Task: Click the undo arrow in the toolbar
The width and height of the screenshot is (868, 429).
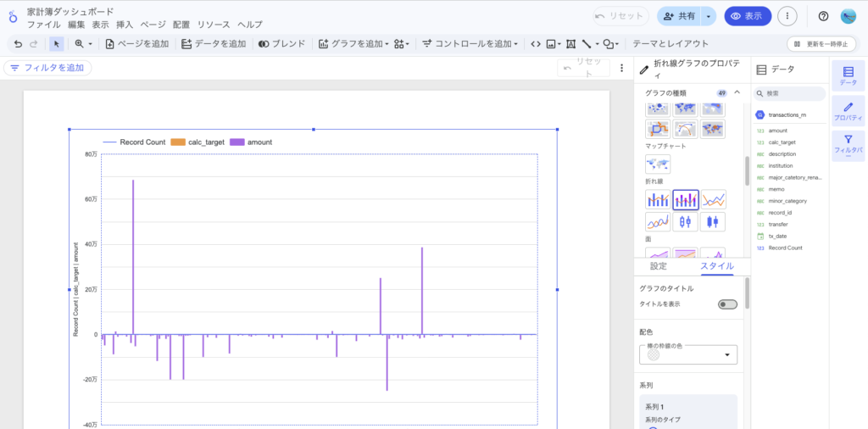Action: pyautogui.click(x=19, y=43)
